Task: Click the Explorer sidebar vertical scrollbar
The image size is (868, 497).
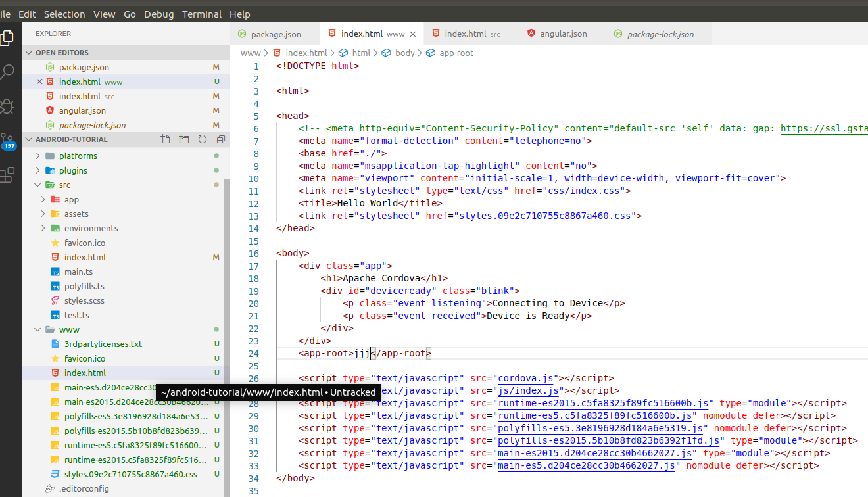Action: click(x=227, y=337)
